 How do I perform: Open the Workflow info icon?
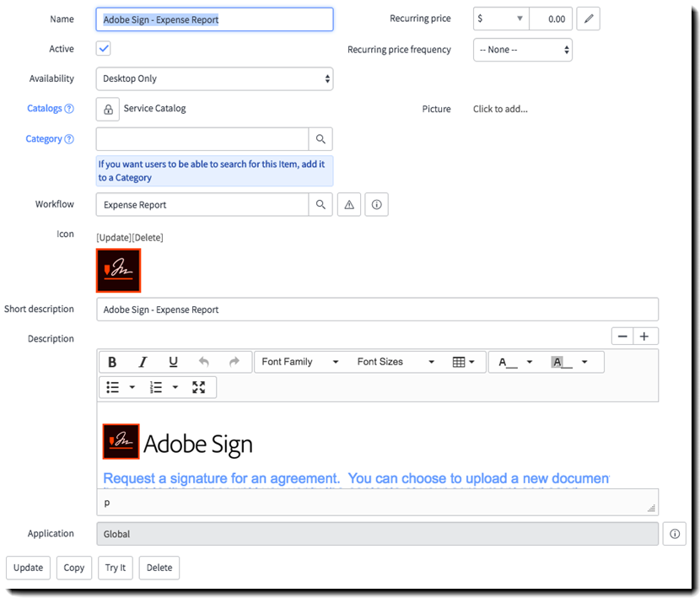tap(376, 205)
